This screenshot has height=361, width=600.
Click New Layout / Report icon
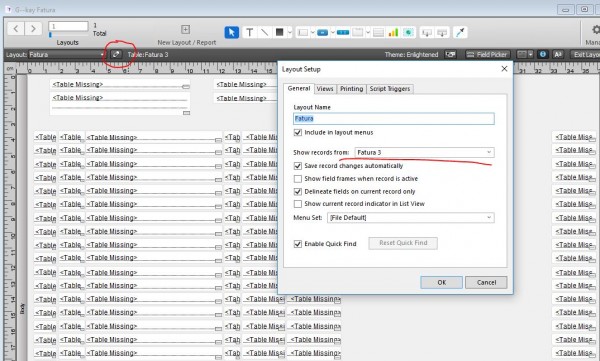[x=186, y=29]
